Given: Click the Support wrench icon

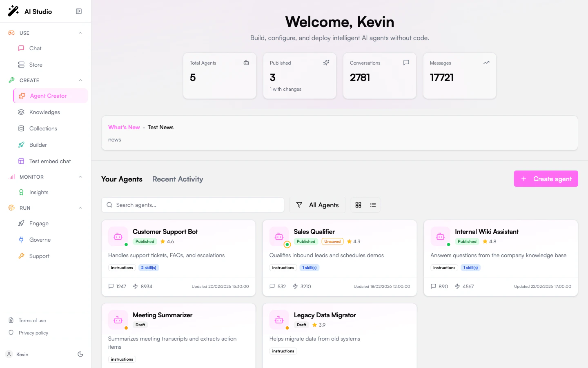Looking at the screenshot, I should 21,256.
